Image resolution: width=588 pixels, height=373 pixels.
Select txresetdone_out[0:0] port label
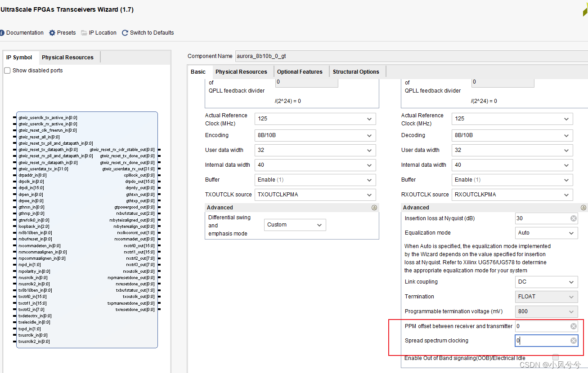point(135,310)
